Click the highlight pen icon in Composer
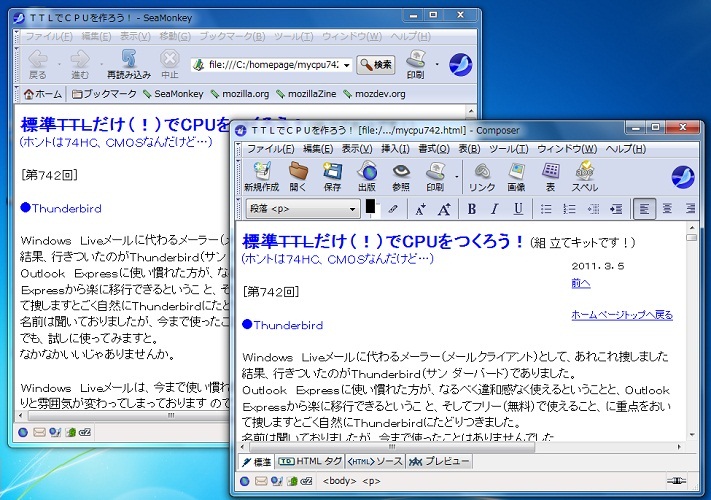The image size is (711, 500). click(x=393, y=209)
